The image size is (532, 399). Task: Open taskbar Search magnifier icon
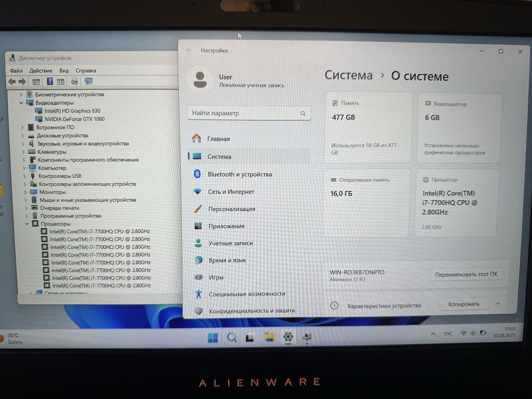coord(232,337)
